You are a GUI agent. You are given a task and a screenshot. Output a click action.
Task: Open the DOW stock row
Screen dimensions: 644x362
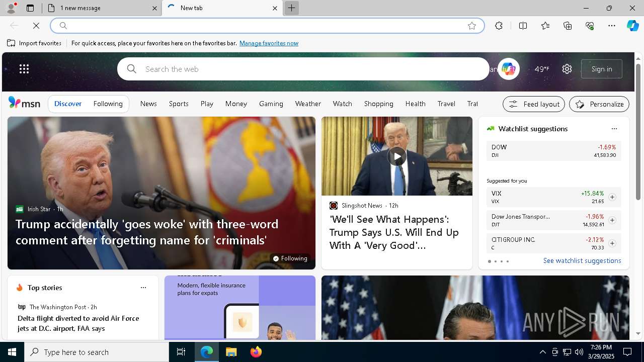coord(553,151)
